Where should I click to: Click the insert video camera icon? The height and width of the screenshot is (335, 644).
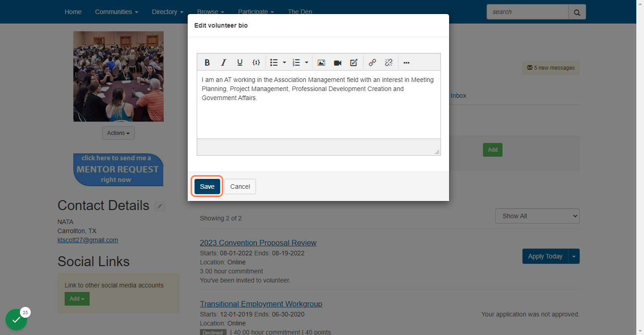[337, 62]
